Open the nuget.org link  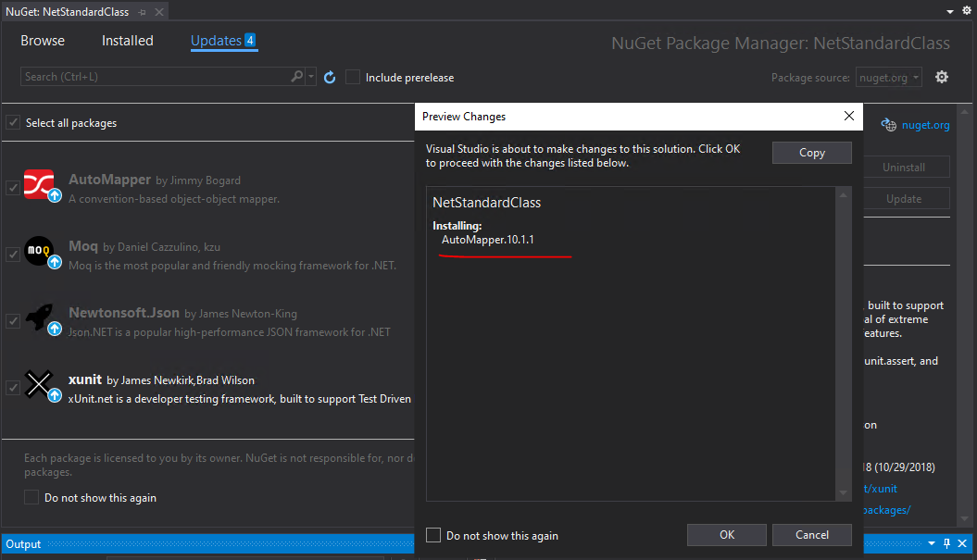click(x=925, y=125)
